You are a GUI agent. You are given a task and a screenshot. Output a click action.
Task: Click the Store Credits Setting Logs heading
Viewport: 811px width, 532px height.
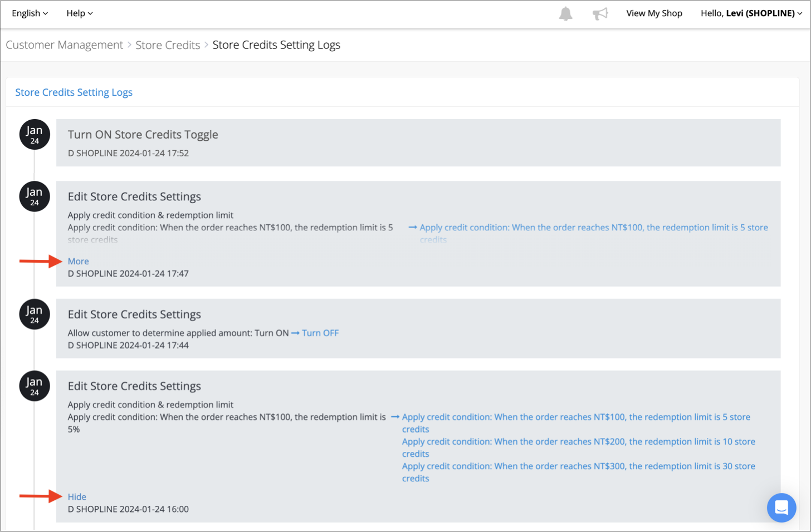(74, 92)
